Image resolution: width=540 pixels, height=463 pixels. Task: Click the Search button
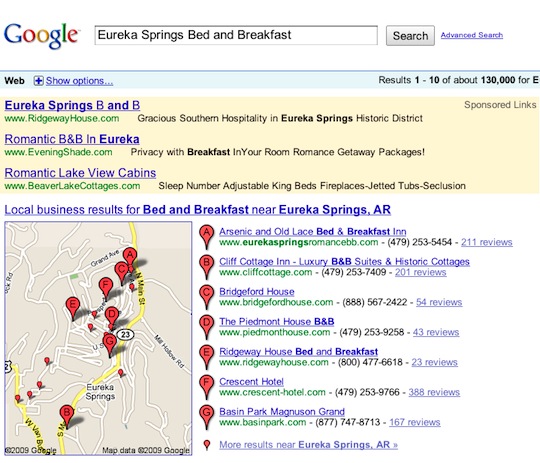410,35
